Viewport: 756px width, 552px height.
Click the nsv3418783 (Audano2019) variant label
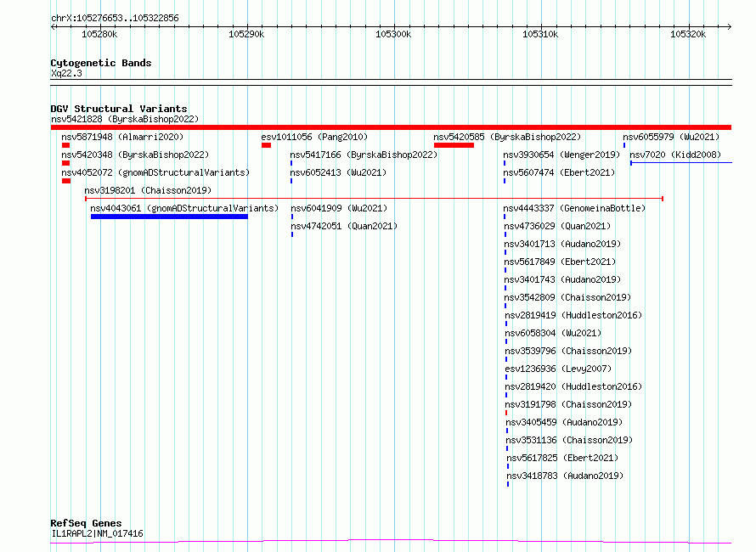tap(565, 476)
